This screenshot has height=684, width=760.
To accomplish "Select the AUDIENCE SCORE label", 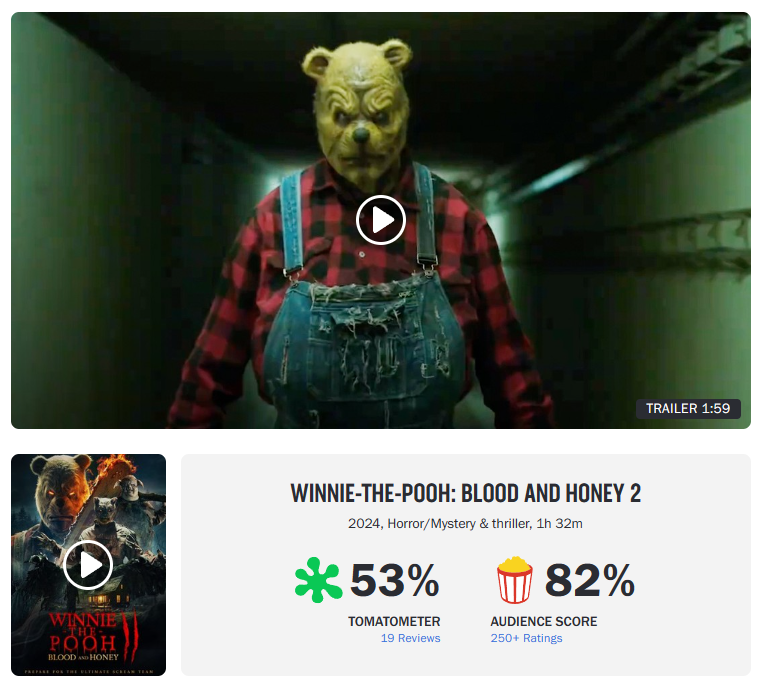I will (x=543, y=621).
